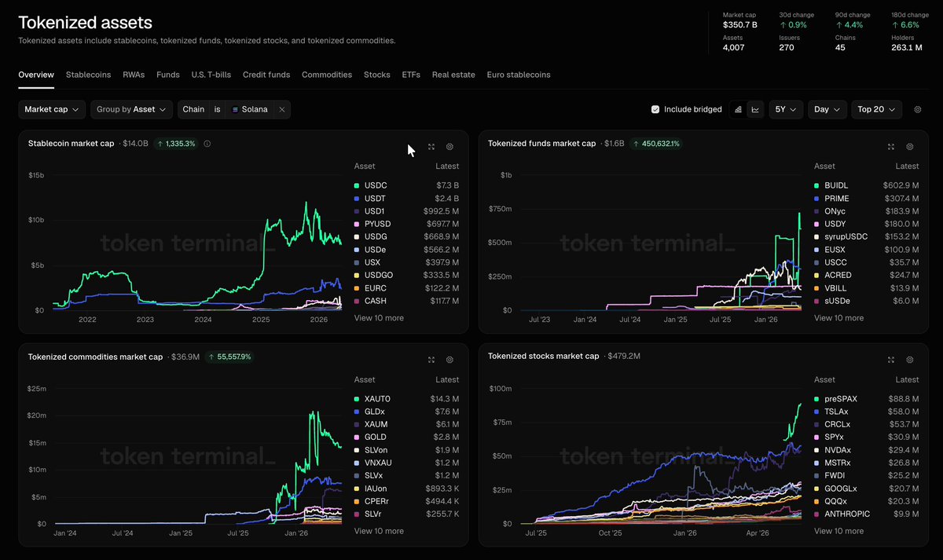The width and height of the screenshot is (943, 560).
Task: View 10 more tokenized stock assets
Action: (x=838, y=531)
